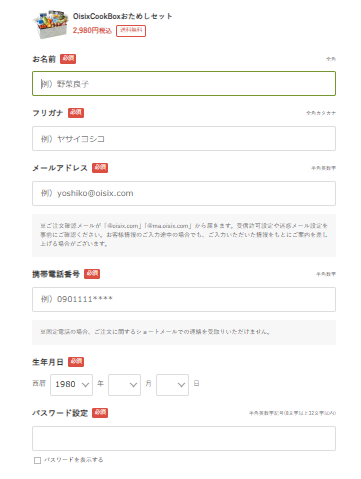Click the 2,980円税込 price text
Image resolution: width=361 pixels, height=479 pixels.
tap(92, 30)
